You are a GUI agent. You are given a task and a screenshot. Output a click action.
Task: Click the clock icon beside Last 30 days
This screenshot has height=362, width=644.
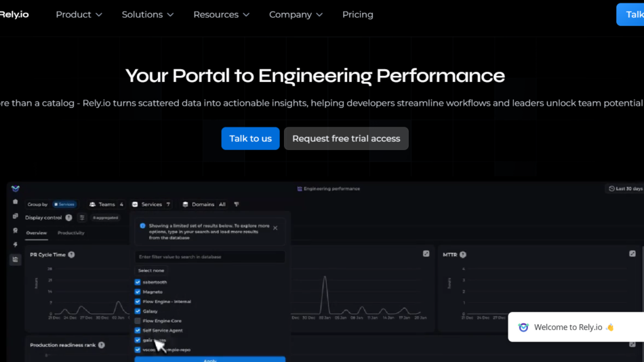pos(611,188)
